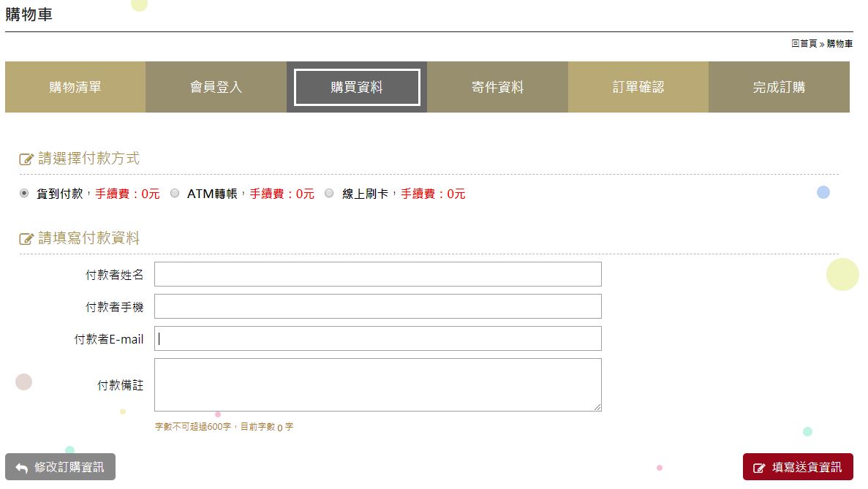Focus the 付款者姓名 text field
Image resolution: width=868 pixels, height=489 pixels.
[377, 274]
